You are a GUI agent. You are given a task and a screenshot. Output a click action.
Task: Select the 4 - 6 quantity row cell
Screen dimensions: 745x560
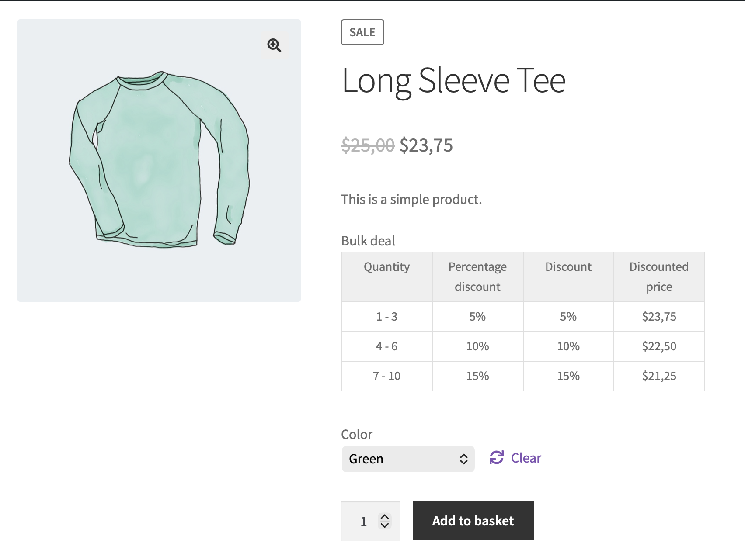pyautogui.click(x=386, y=346)
